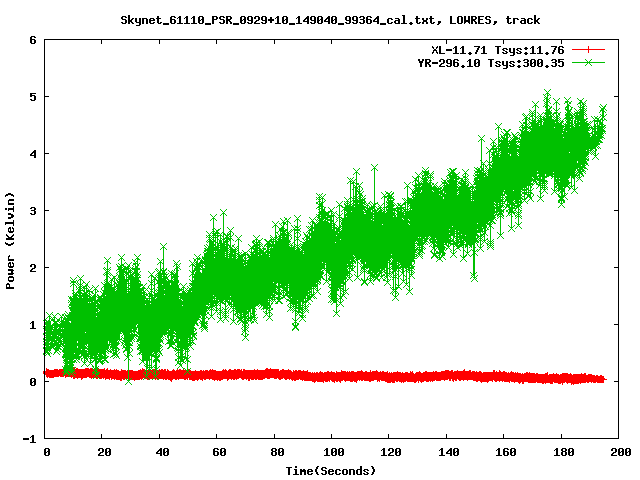640x480 pixels.
Task: Click the y-axis tick label 3
Action: (x=33, y=211)
